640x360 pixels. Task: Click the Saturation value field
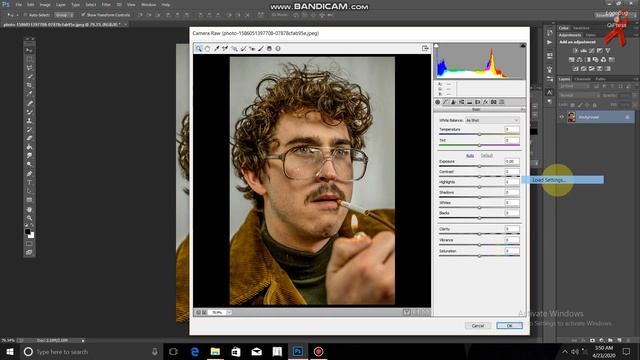512,251
